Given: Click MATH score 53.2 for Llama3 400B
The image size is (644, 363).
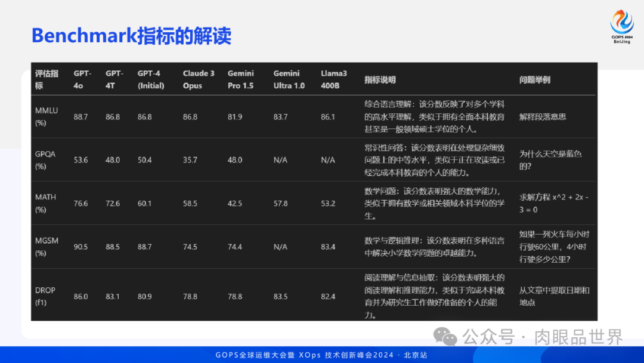Looking at the screenshot, I should pos(328,204).
